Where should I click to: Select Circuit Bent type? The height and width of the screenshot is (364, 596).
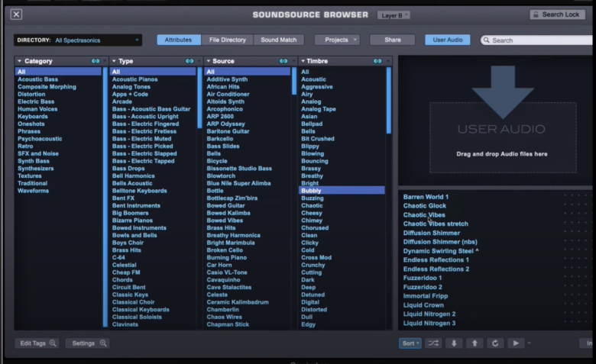pos(128,288)
